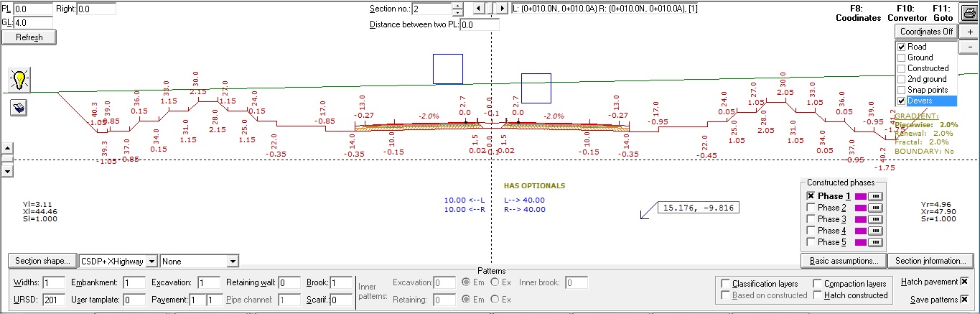Image resolution: width=980 pixels, height=314 pixels.
Task: Open Basic assumptions dialog
Action: coord(843,261)
